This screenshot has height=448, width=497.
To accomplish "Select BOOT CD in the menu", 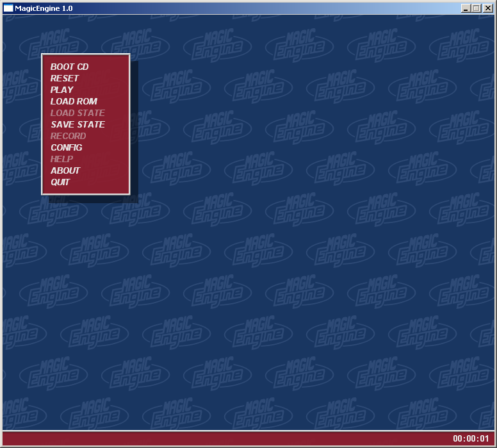I will click(x=69, y=67).
